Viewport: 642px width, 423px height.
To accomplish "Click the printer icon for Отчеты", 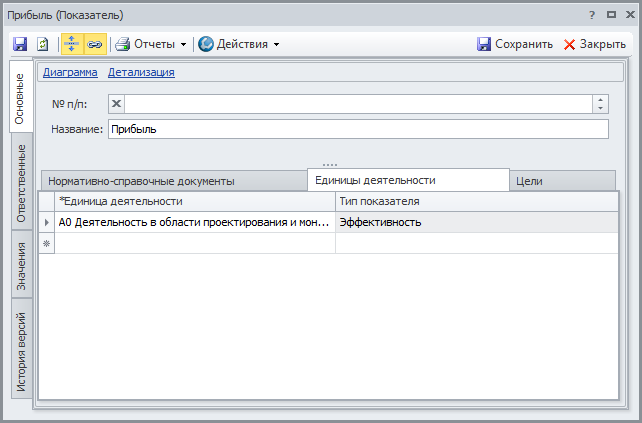I will tap(122, 44).
